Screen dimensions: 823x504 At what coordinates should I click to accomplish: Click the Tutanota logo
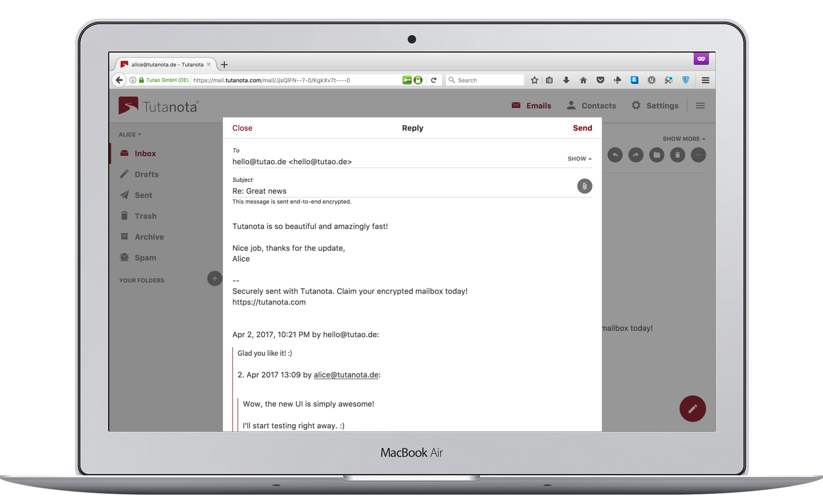pos(159,106)
